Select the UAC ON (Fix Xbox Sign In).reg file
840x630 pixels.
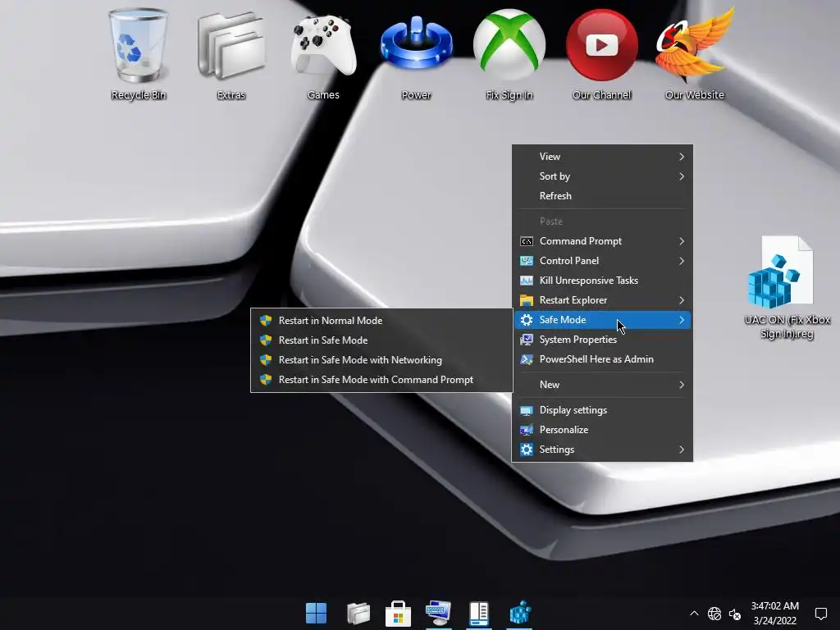coord(787,287)
